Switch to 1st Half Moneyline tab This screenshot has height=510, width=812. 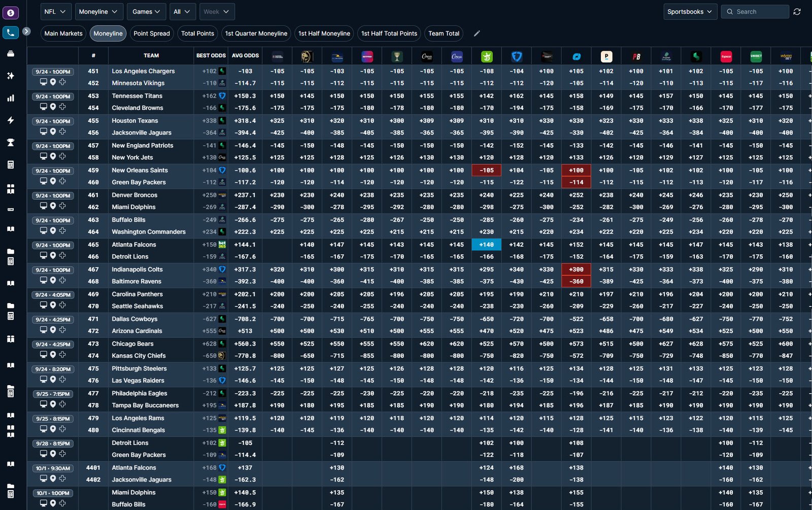pos(324,33)
